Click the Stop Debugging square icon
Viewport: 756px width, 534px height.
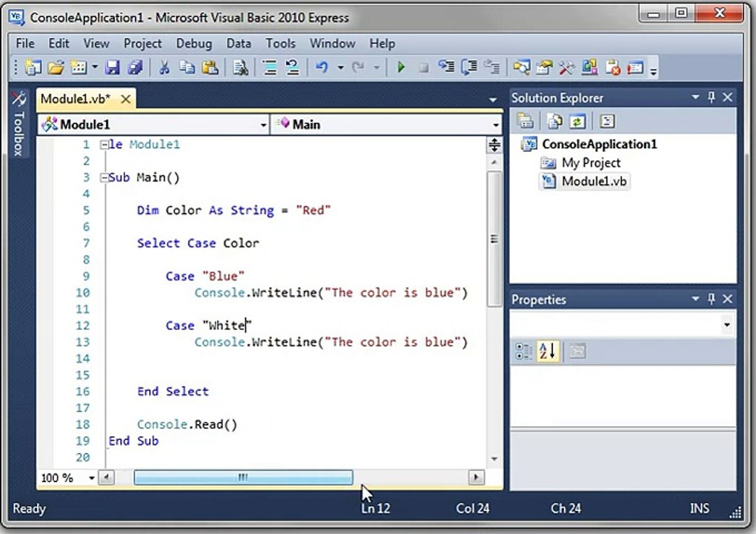point(423,68)
